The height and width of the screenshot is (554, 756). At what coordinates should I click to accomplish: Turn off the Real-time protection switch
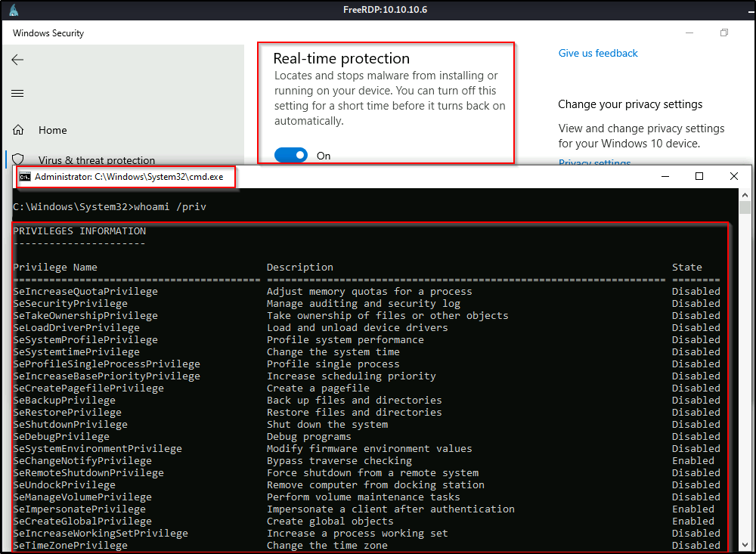(291, 155)
